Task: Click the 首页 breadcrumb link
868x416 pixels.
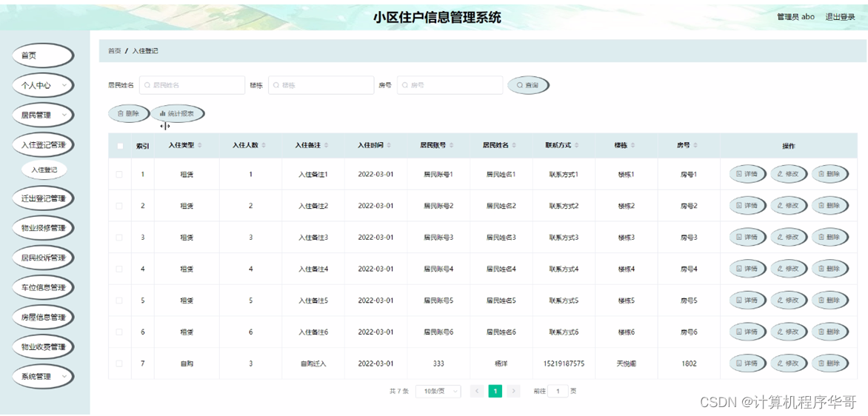Action: point(115,51)
